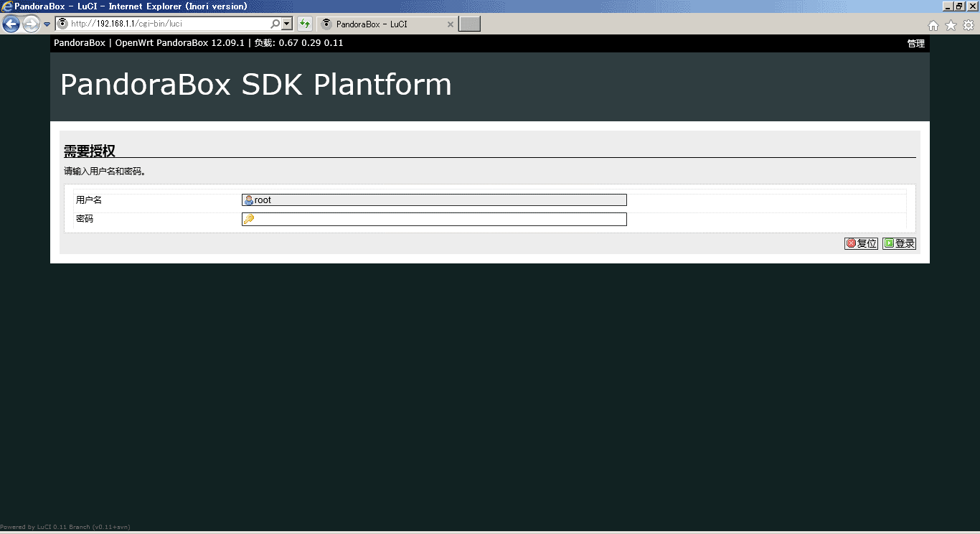Open the browser Home icon

click(933, 25)
